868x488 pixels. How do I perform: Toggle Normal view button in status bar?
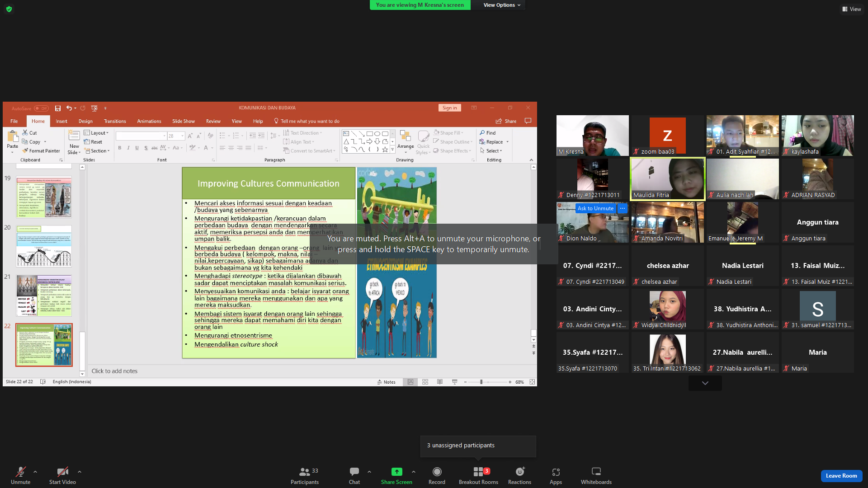coord(410,382)
